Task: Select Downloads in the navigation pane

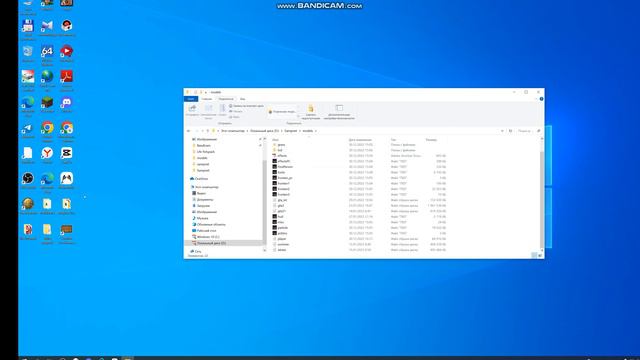Action: coord(201,206)
